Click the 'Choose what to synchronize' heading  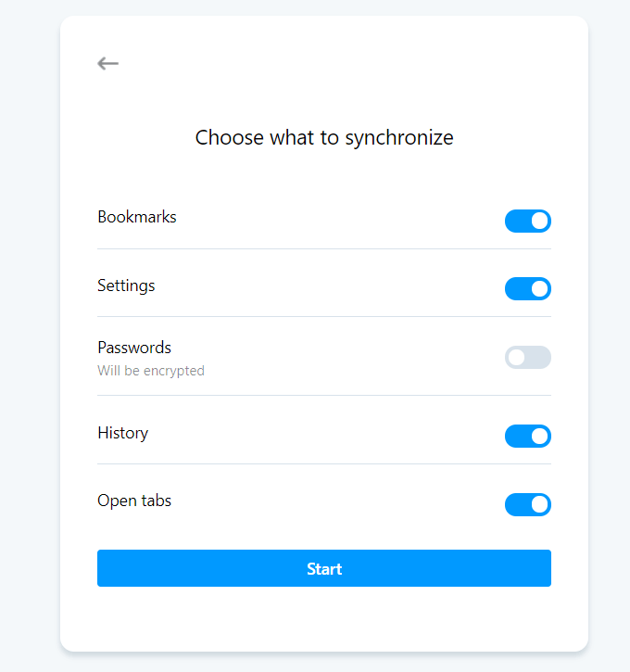click(324, 138)
